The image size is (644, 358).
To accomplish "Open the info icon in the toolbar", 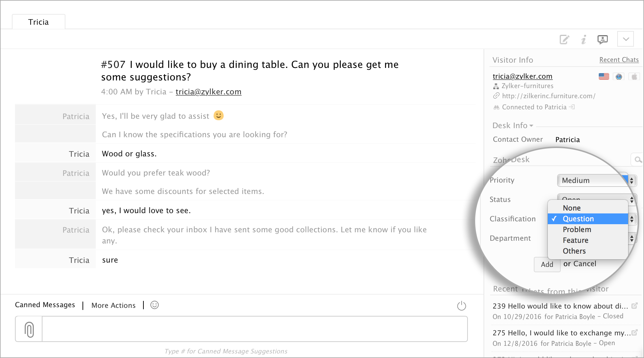I will (x=584, y=40).
